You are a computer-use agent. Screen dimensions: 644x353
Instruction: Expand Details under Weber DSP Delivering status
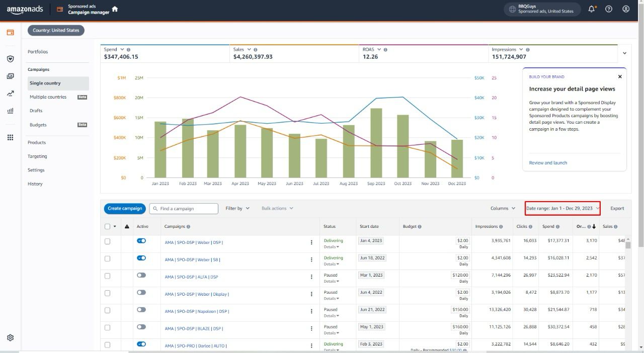(331, 247)
